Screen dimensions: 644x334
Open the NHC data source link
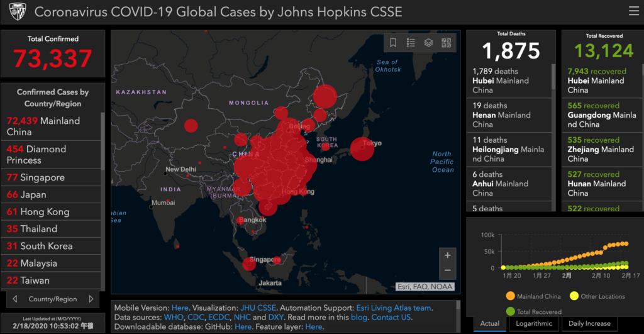click(242, 317)
